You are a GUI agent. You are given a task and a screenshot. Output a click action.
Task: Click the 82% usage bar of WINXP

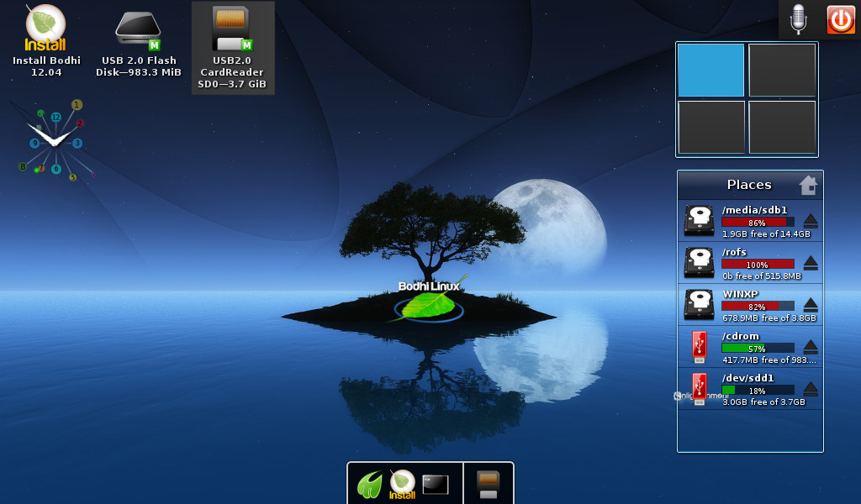pos(758,307)
